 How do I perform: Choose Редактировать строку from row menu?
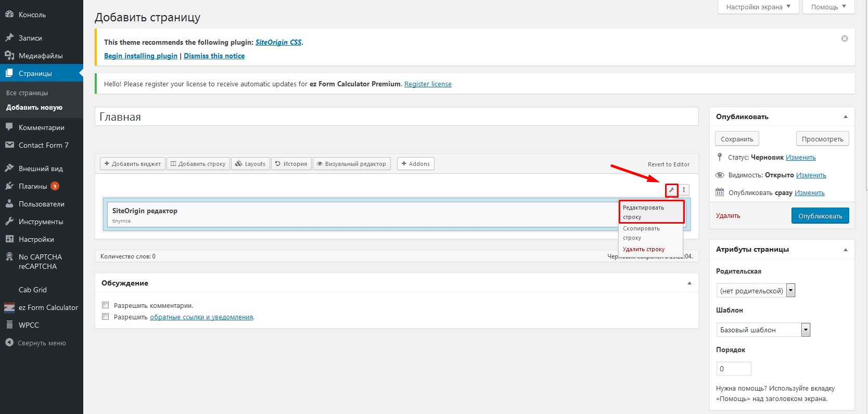651,212
